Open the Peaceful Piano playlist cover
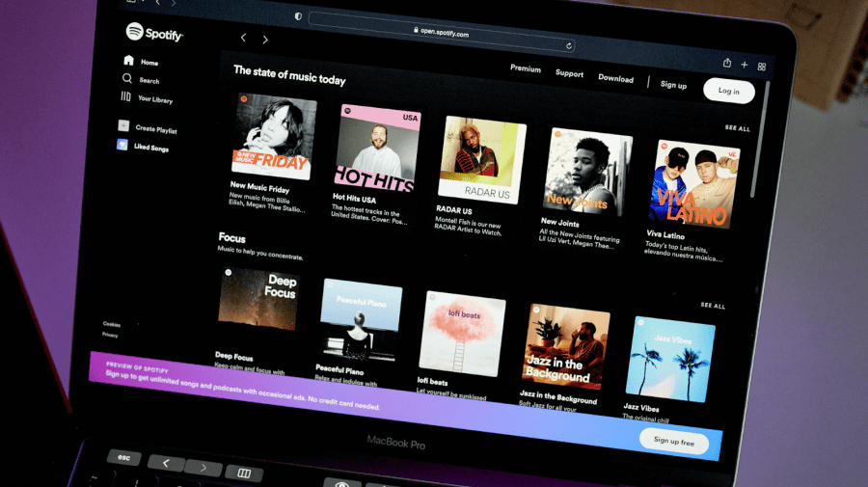 362,320
